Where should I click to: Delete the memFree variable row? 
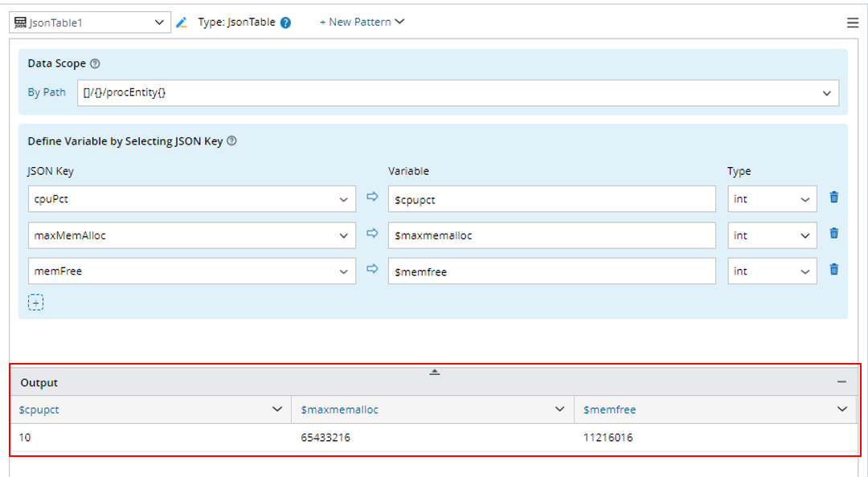(834, 270)
